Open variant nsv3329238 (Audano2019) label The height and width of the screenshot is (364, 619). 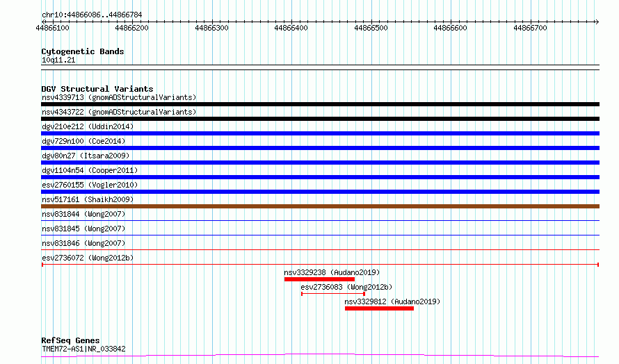tap(332, 272)
